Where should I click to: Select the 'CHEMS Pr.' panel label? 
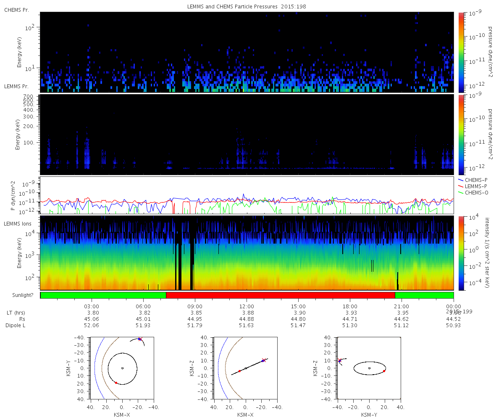17,10
